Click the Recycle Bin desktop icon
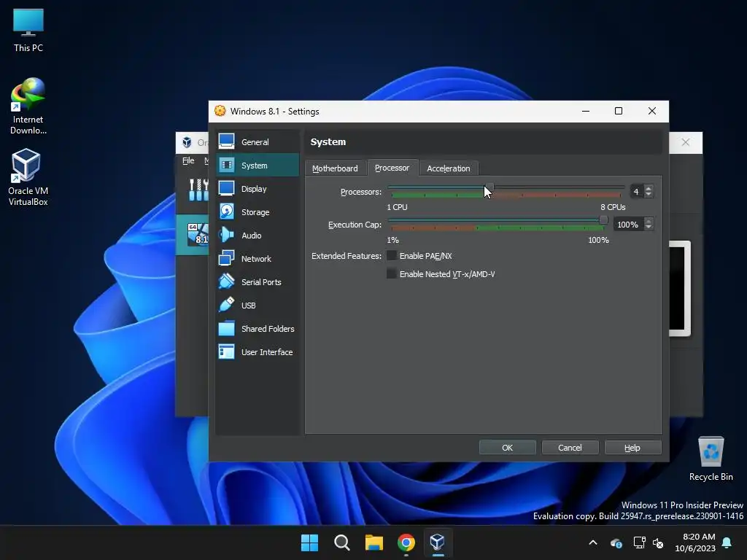Screen dimensions: 747x560 (711, 459)
